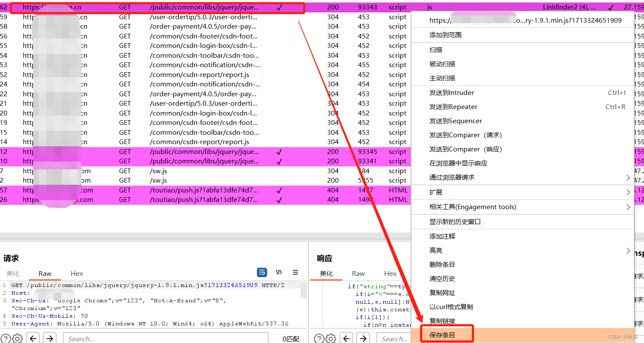Choose 在浏览器中显示响应 menu entry

click(x=522, y=163)
